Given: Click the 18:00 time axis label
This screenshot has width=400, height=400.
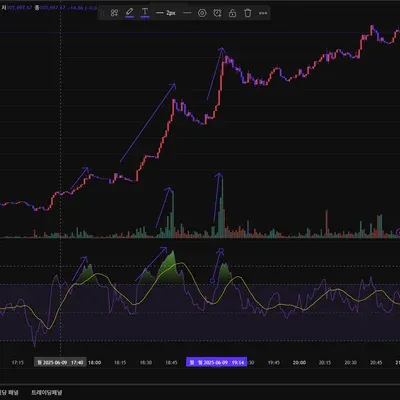Looking at the screenshot, I should (95, 362).
